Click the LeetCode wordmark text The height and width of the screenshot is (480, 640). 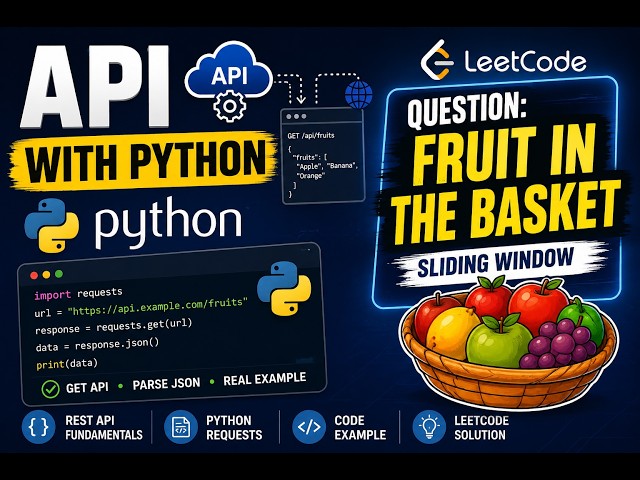(x=525, y=62)
